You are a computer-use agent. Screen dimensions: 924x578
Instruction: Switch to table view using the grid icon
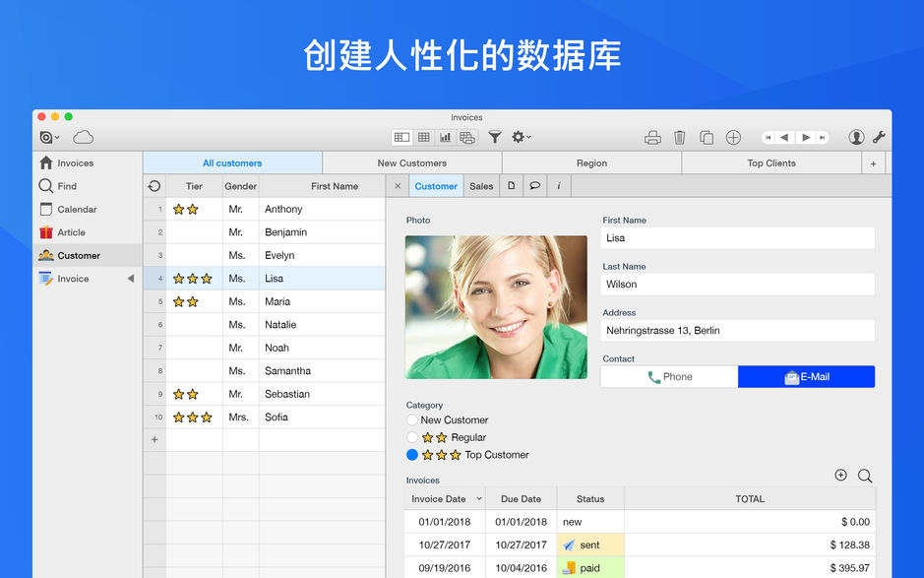click(423, 137)
